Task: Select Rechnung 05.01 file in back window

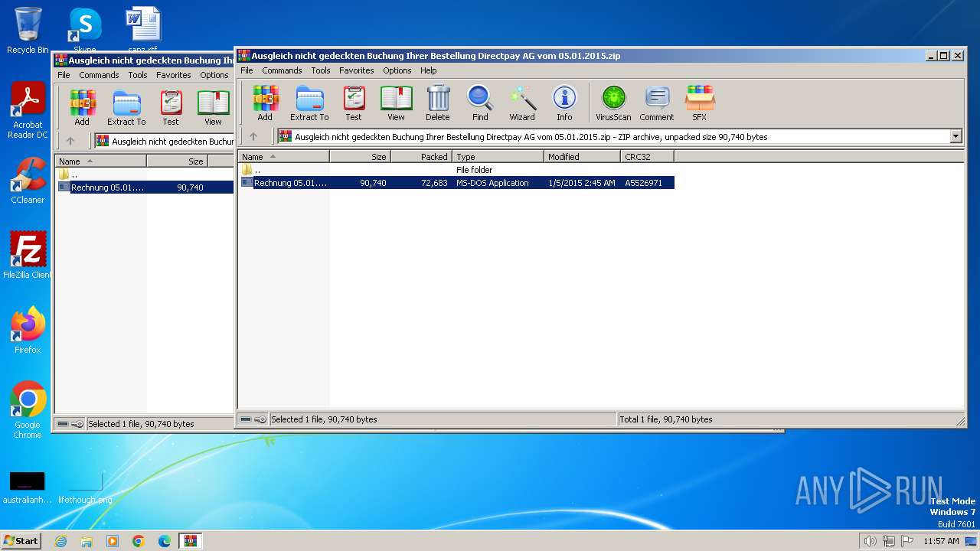Action: coord(145,187)
